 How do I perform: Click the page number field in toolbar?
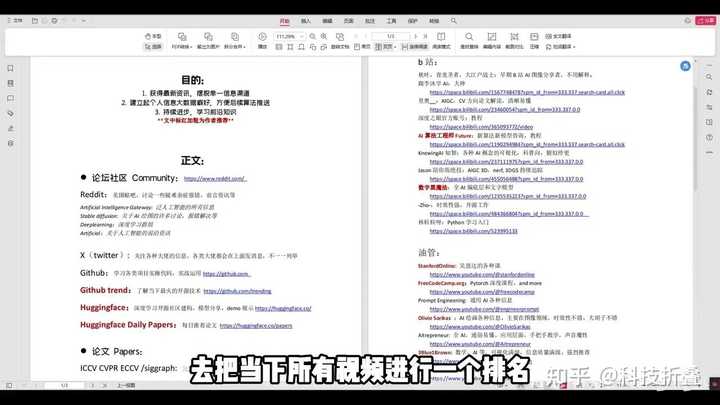[391, 36]
